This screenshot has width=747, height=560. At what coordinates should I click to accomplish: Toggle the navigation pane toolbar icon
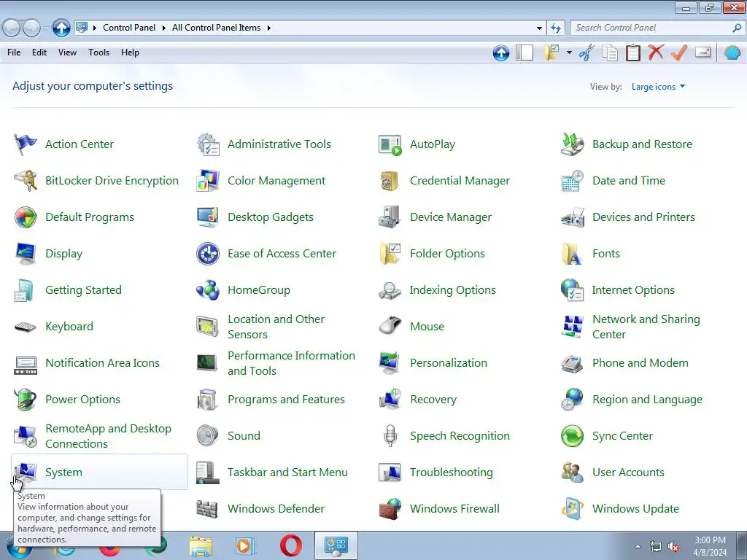[525, 52]
